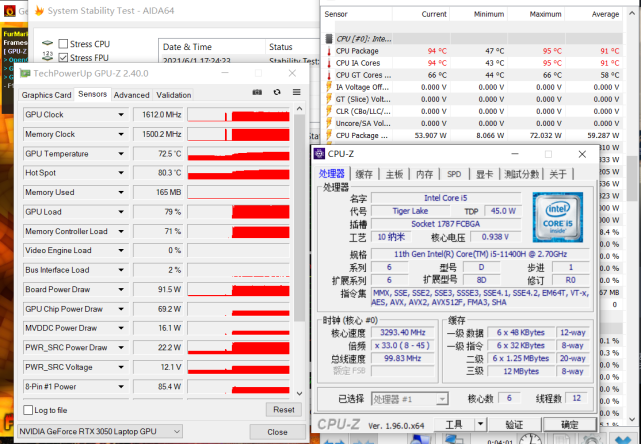Click the Current column header in sensor list
The image size is (641, 444).
[421, 14]
